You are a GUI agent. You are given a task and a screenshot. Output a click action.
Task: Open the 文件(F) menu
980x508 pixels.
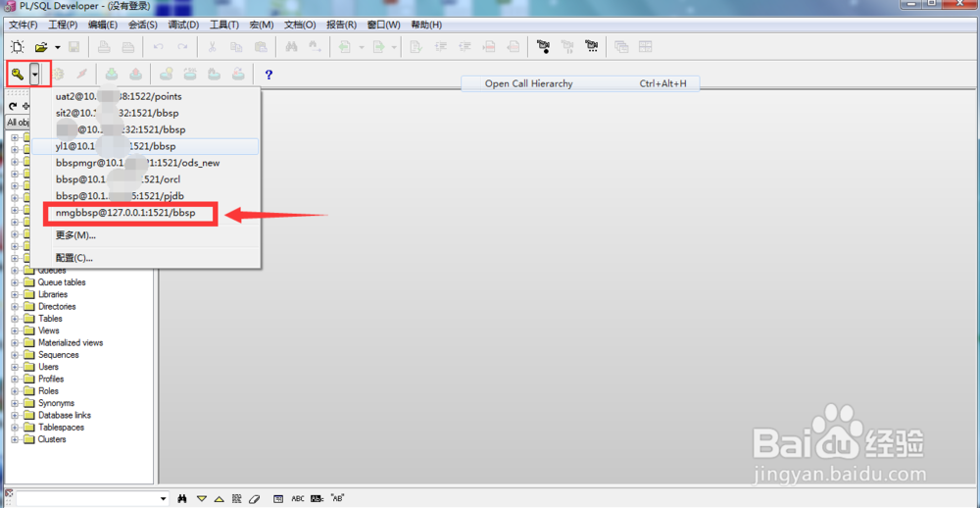tap(24, 25)
